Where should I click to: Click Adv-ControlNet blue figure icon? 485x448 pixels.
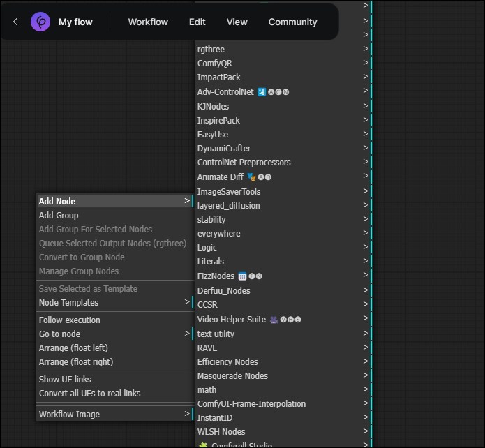pos(262,92)
